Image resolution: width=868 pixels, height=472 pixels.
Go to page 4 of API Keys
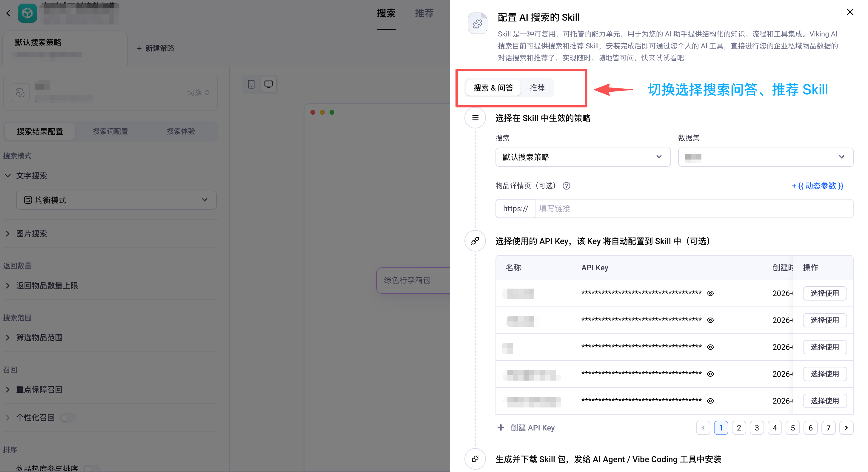(x=775, y=428)
